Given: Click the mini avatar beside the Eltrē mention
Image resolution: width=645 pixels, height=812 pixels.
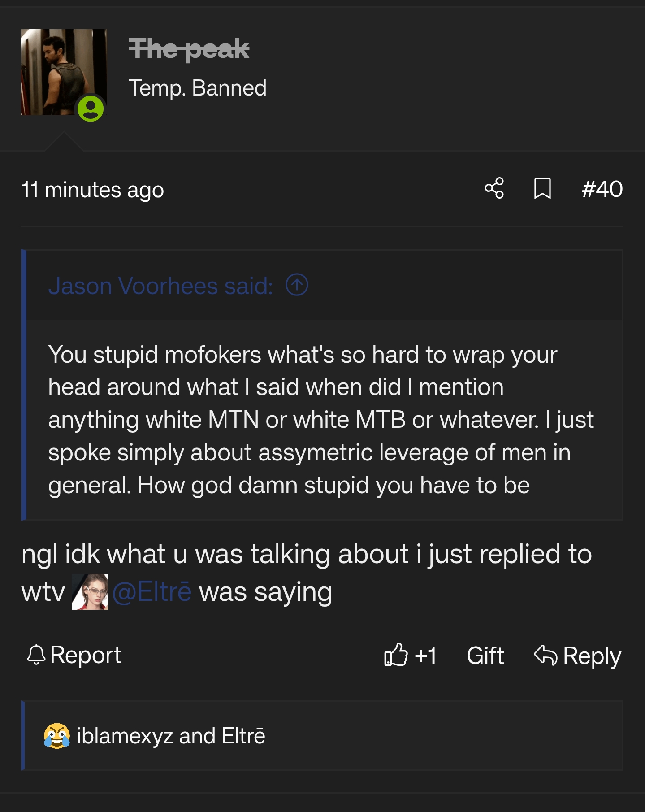Looking at the screenshot, I should pyautogui.click(x=89, y=591).
